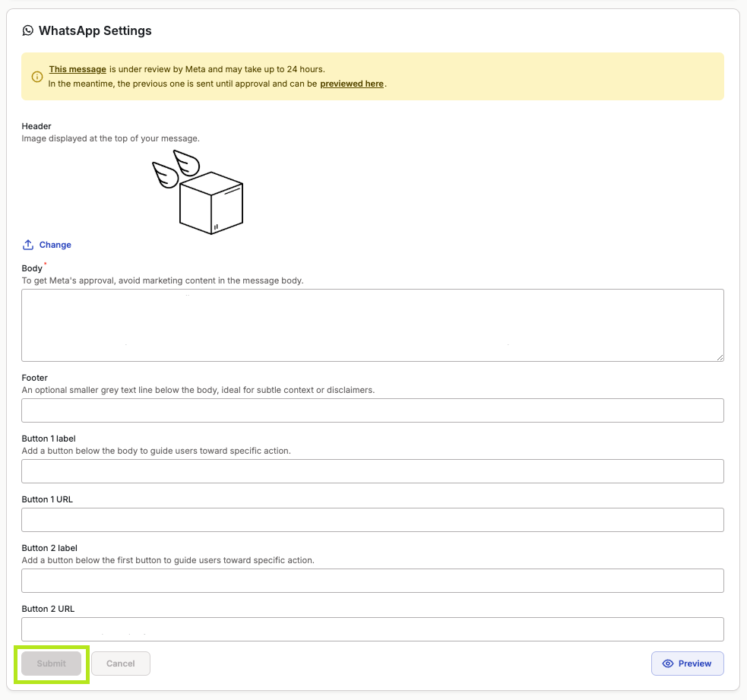Click the WhatsApp logo icon
The image size is (747, 700).
click(28, 30)
